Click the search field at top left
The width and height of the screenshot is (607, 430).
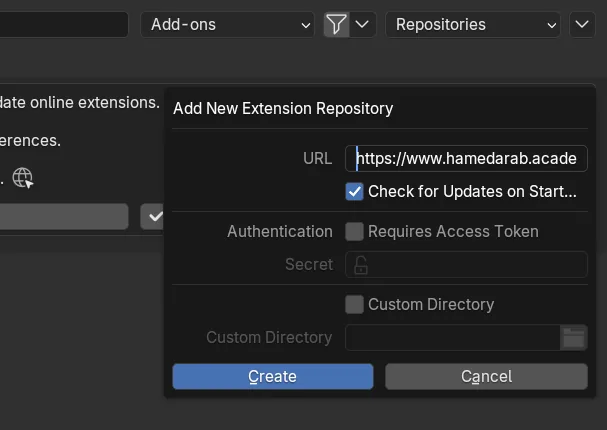coord(64,24)
